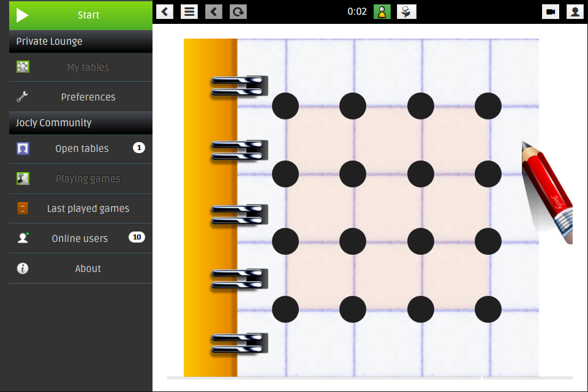Click the grey undo move arrow

click(x=214, y=12)
